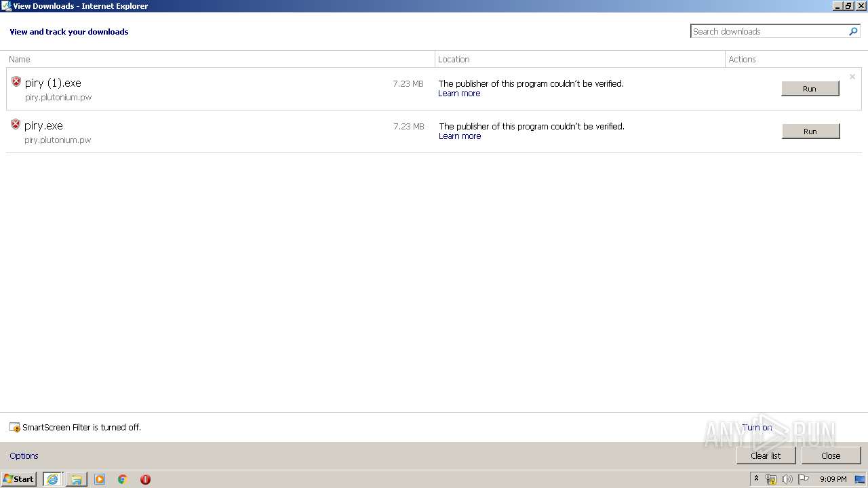Click the 7.23 MB size of piry.exe

pyautogui.click(x=409, y=126)
